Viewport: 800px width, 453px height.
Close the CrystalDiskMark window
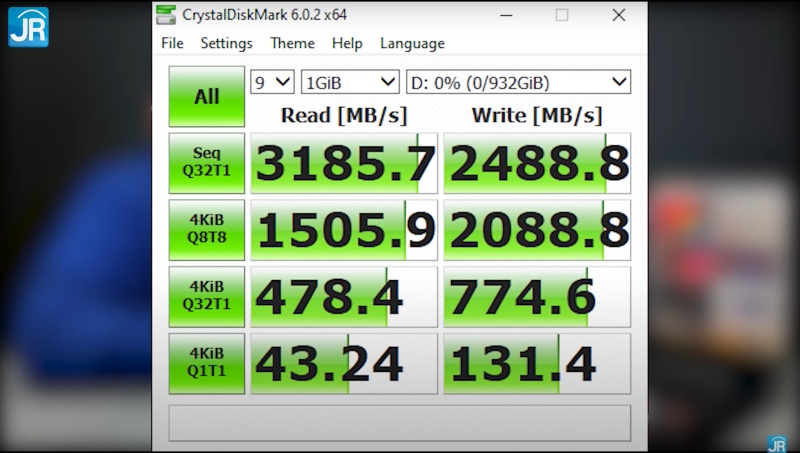tap(619, 15)
